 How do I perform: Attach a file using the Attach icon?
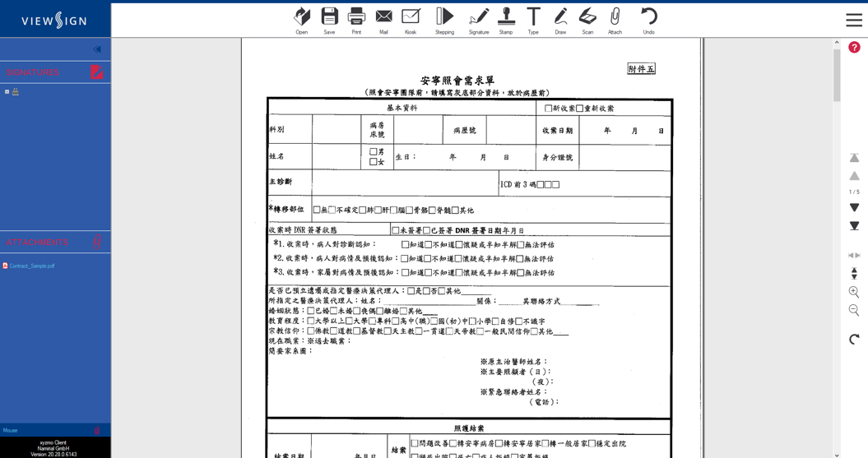[x=615, y=21]
